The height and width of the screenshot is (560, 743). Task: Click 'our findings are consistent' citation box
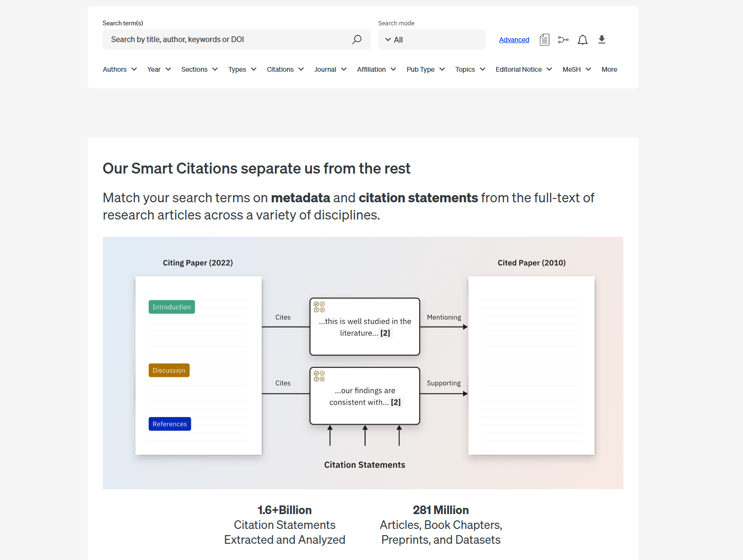point(365,395)
